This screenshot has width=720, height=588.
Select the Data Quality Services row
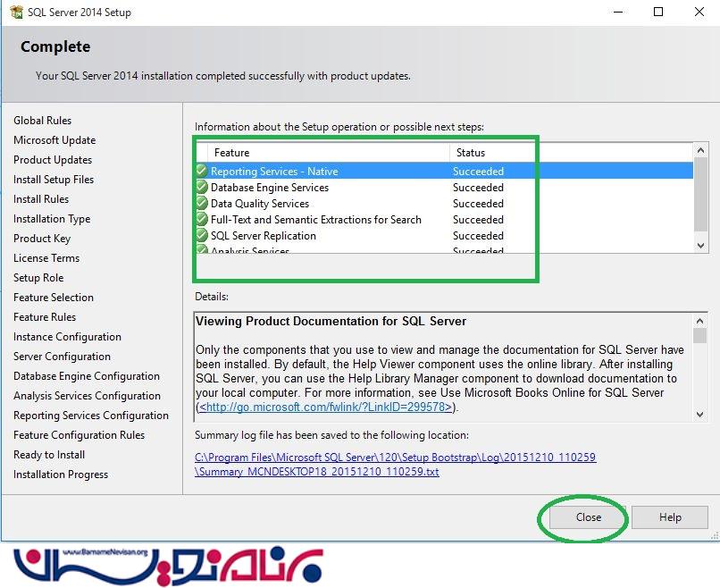tap(445, 204)
